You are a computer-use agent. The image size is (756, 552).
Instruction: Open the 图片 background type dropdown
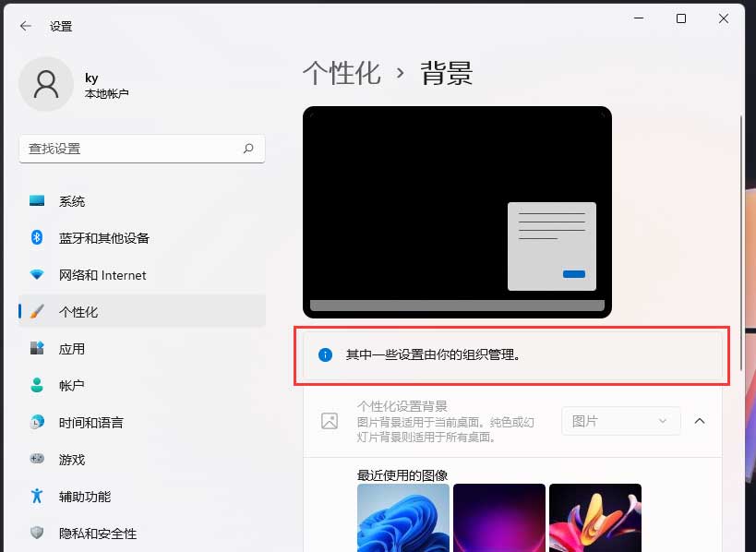coord(620,421)
